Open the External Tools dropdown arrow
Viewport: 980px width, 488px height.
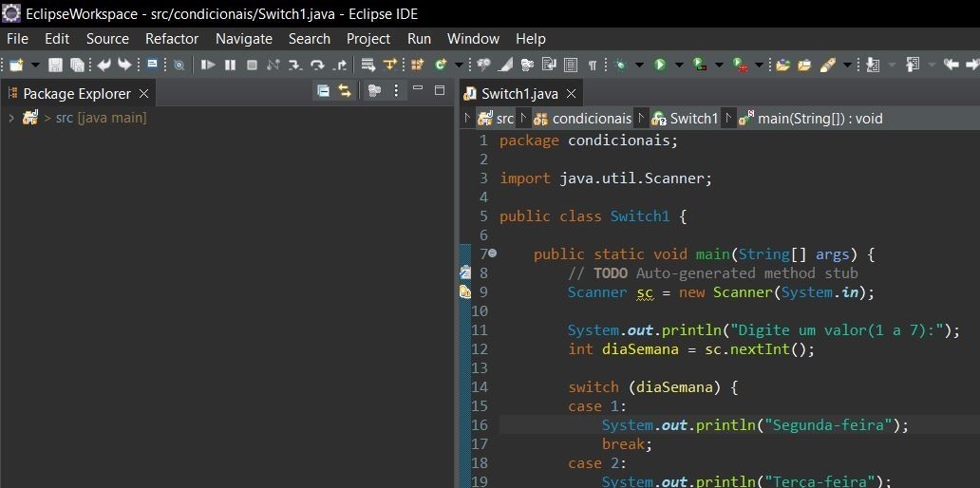759,65
